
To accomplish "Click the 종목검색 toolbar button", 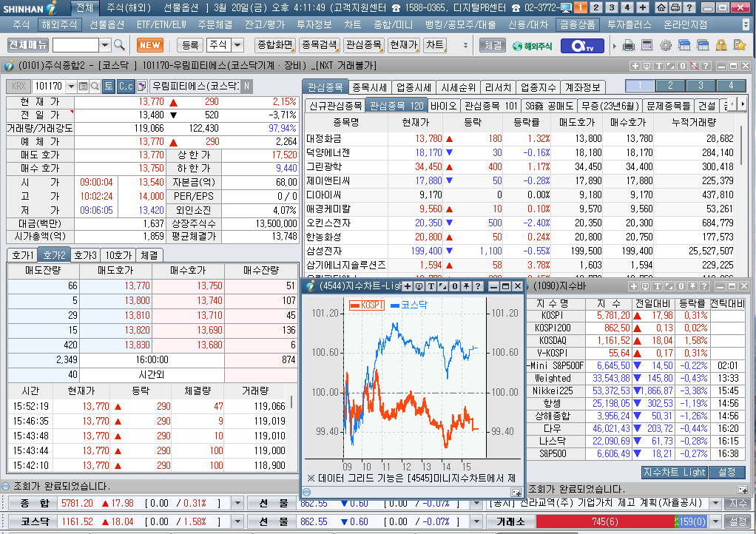I will click(319, 45).
